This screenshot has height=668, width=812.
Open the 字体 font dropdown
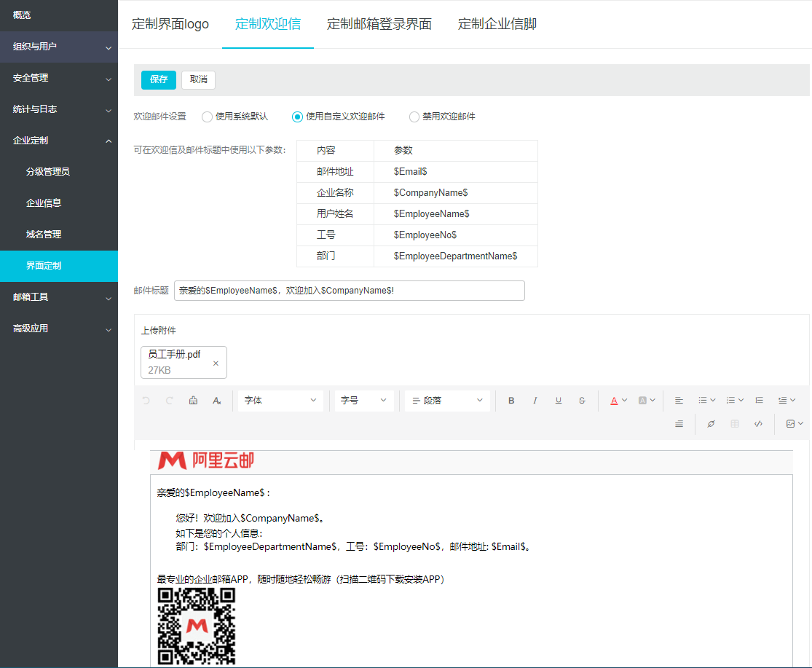(x=280, y=401)
